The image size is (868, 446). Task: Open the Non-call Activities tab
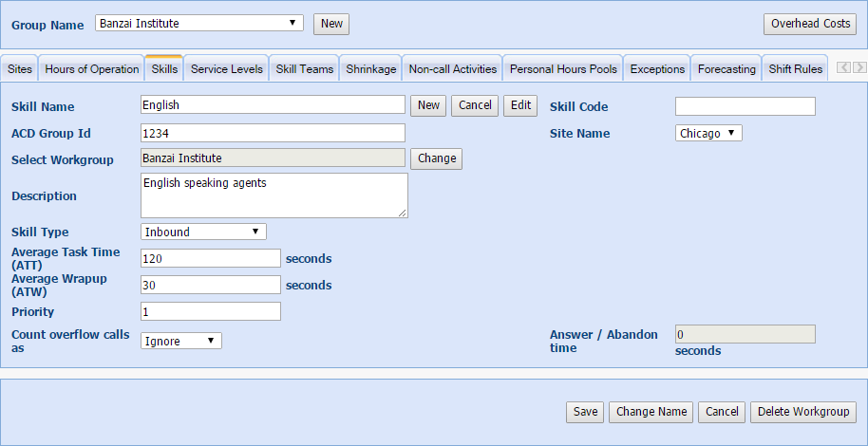pos(453,69)
